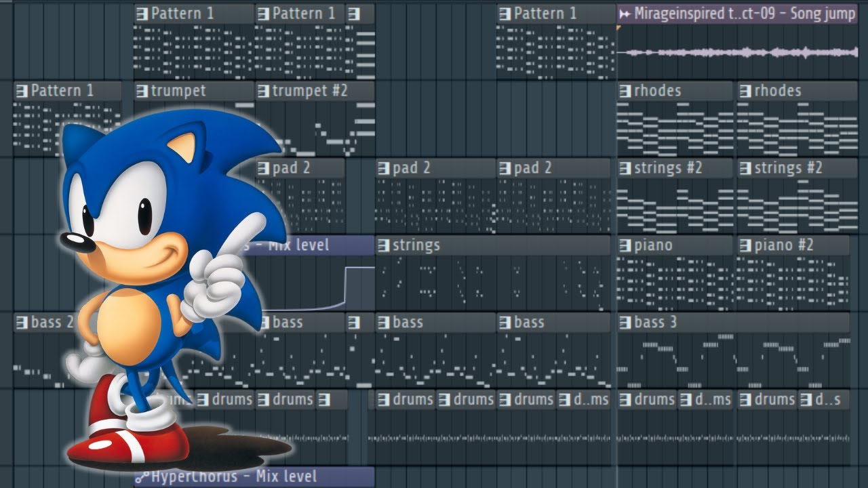
Task: Click the icon of the strings #2 clip above piano
Action: point(625,168)
